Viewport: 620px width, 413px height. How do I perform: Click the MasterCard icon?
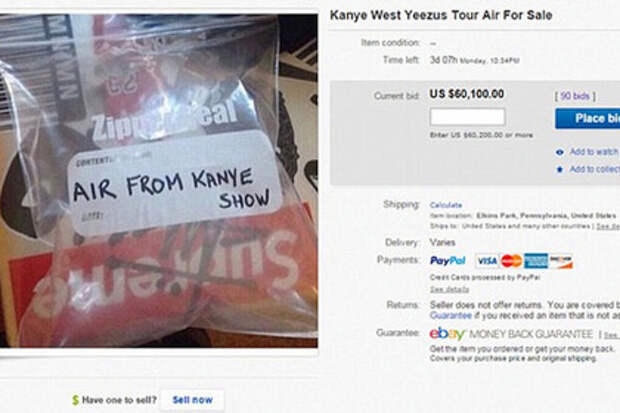click(512, 261)
